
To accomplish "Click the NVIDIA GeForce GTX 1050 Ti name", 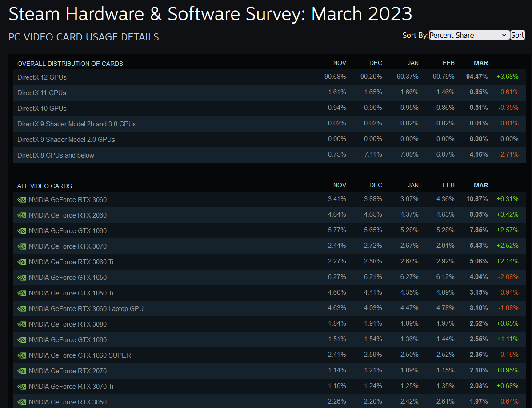I will click(x=71, y=293).
